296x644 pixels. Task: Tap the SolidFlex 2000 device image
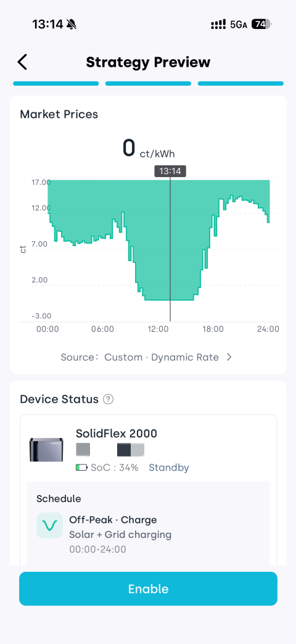(46, 450)
